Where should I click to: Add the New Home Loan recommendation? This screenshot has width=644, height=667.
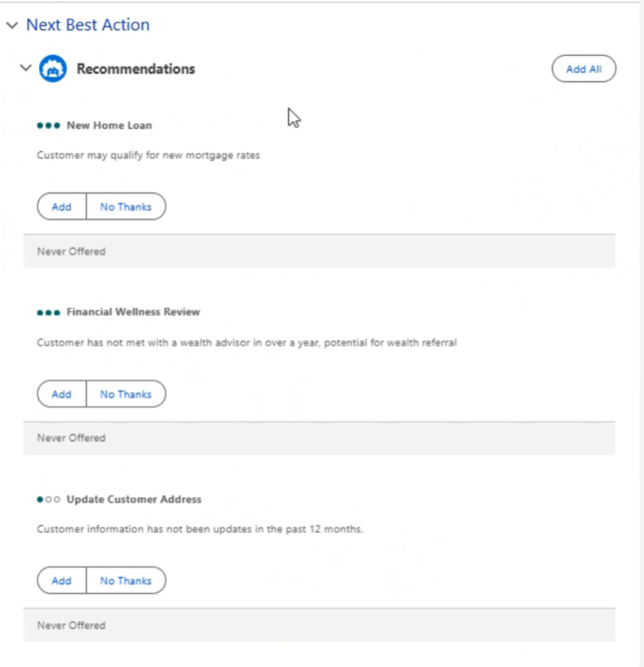(x=62, y=207)
